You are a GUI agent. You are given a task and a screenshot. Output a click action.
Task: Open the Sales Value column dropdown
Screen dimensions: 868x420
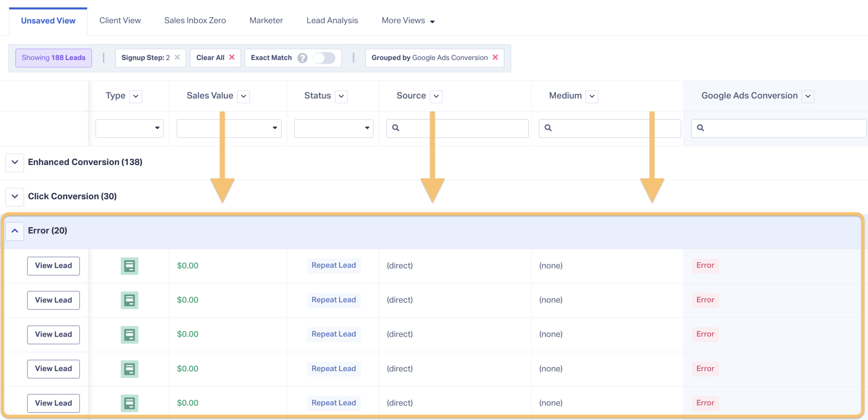[x=243, y=96]
